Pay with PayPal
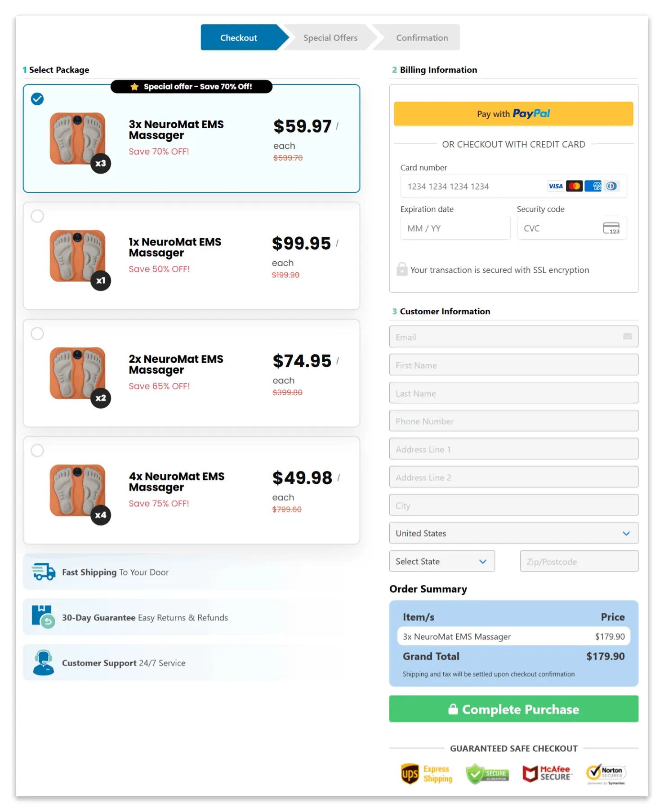This screenshot has height=812, width=664. [x=513, y=113]
